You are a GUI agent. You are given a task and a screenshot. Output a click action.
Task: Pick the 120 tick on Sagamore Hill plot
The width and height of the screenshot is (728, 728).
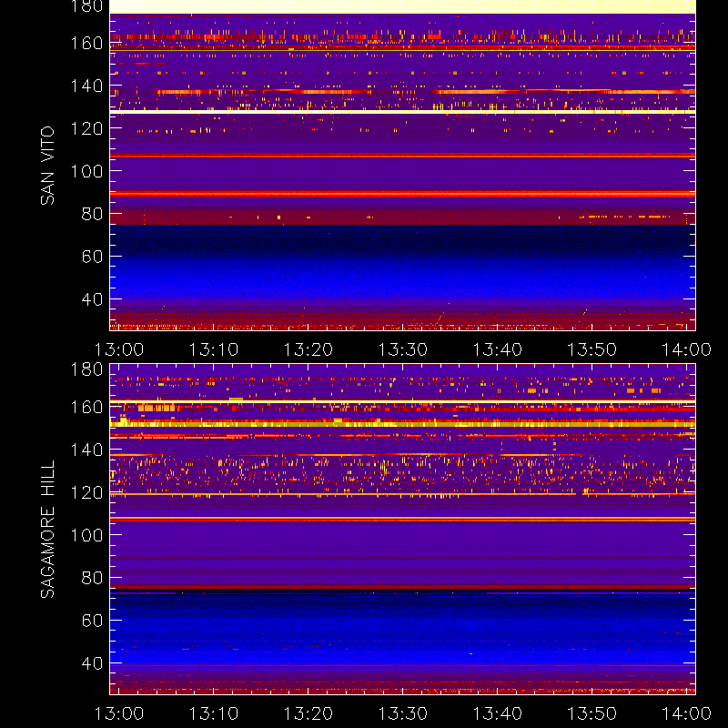tap(86, 492)
